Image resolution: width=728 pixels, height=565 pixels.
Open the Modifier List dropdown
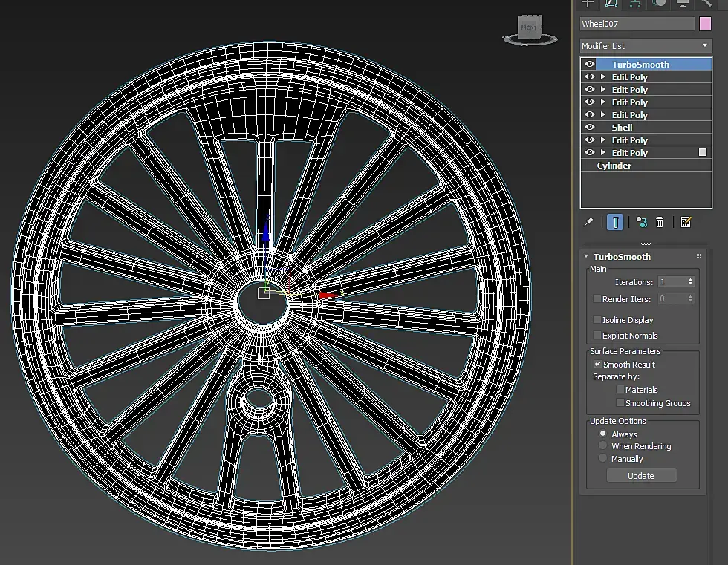tap(645, 46)
